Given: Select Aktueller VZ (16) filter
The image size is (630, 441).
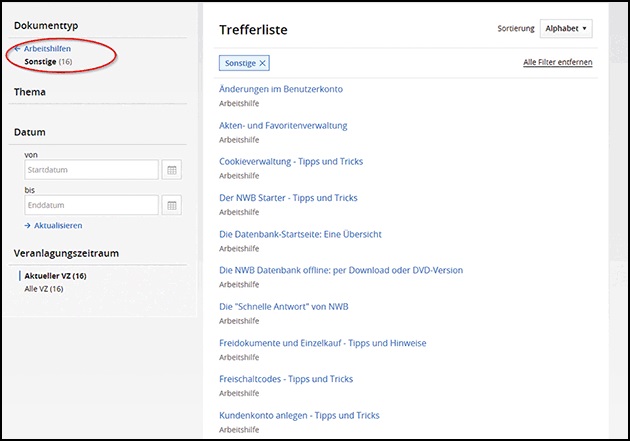Looking at the screenshot, I should click(55, 275).
